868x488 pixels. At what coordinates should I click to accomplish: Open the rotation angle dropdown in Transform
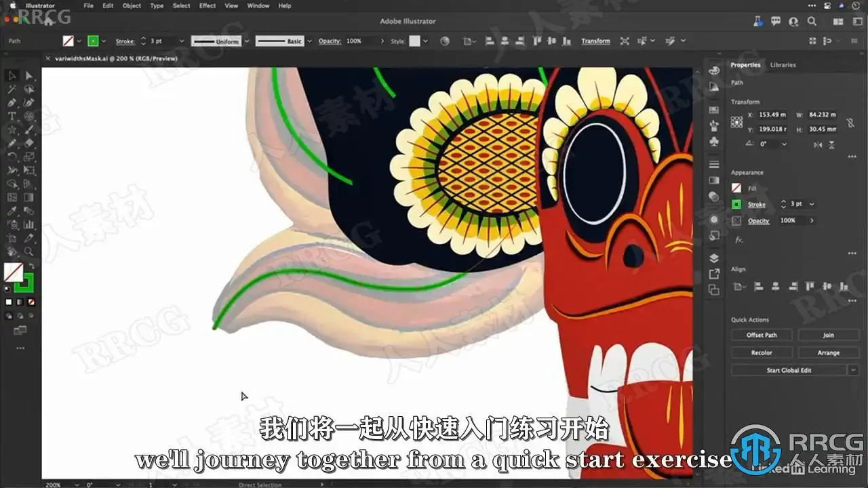784,144
